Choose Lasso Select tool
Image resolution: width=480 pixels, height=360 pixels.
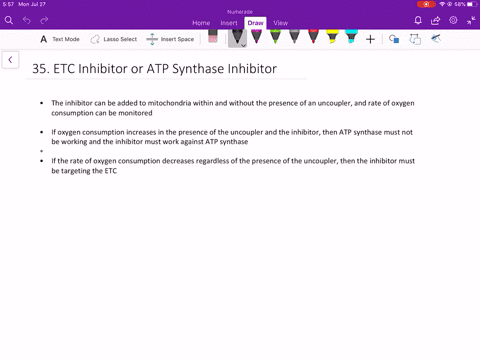click(x=113, y=39)
